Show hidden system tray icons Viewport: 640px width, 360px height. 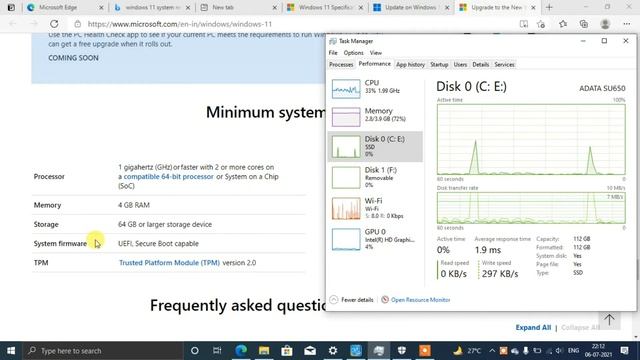pos(492,351)
